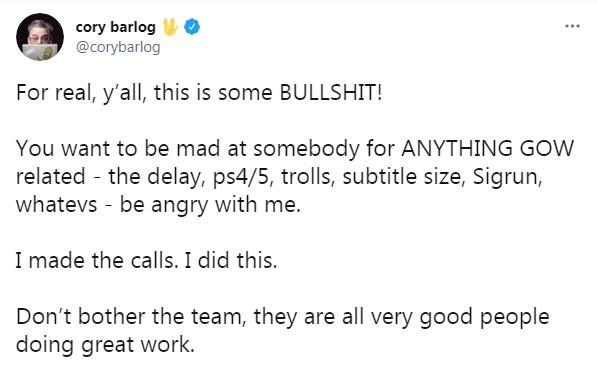The image size is (598, 365).
Task: Click the phrase "You want to be mad"
Action: click(x=118, y=148)
